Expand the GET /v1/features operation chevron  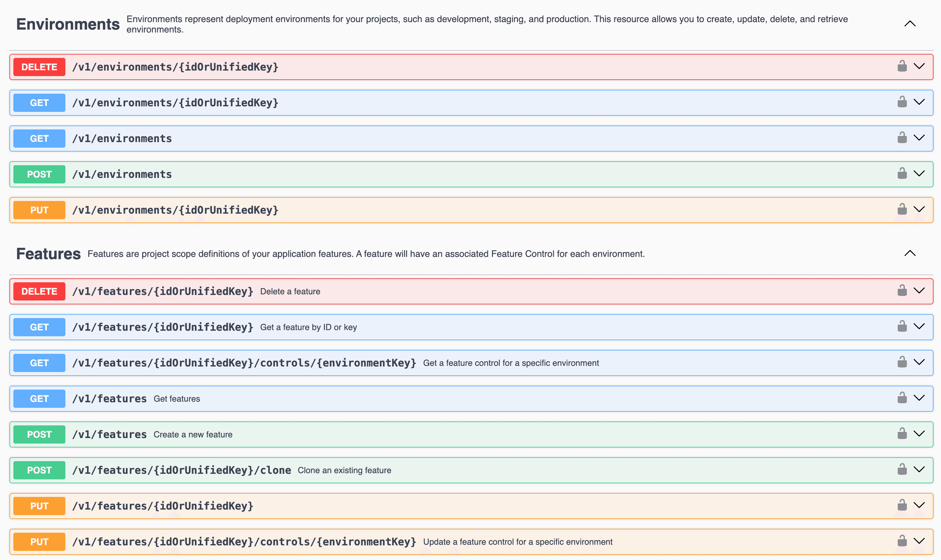920,398
